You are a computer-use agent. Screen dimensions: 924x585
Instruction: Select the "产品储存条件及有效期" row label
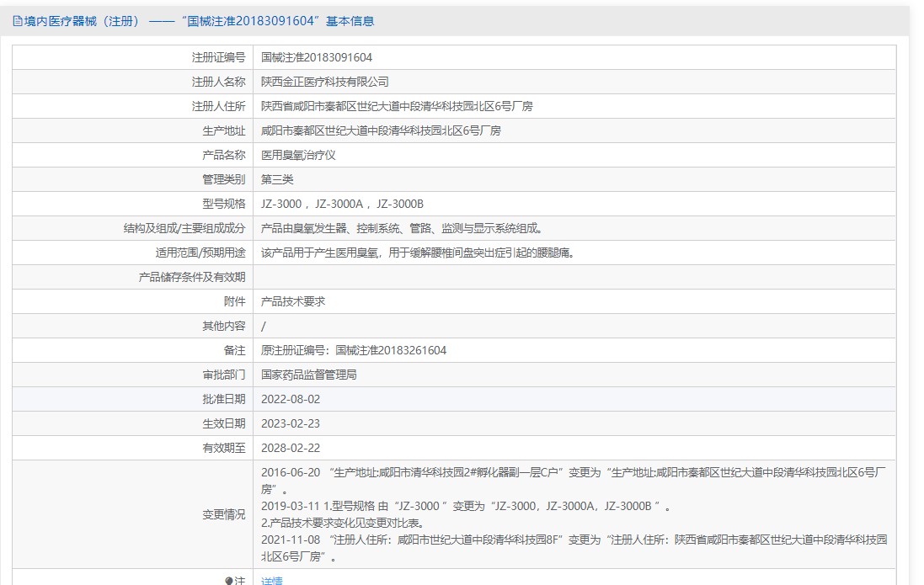click(191, 277)
